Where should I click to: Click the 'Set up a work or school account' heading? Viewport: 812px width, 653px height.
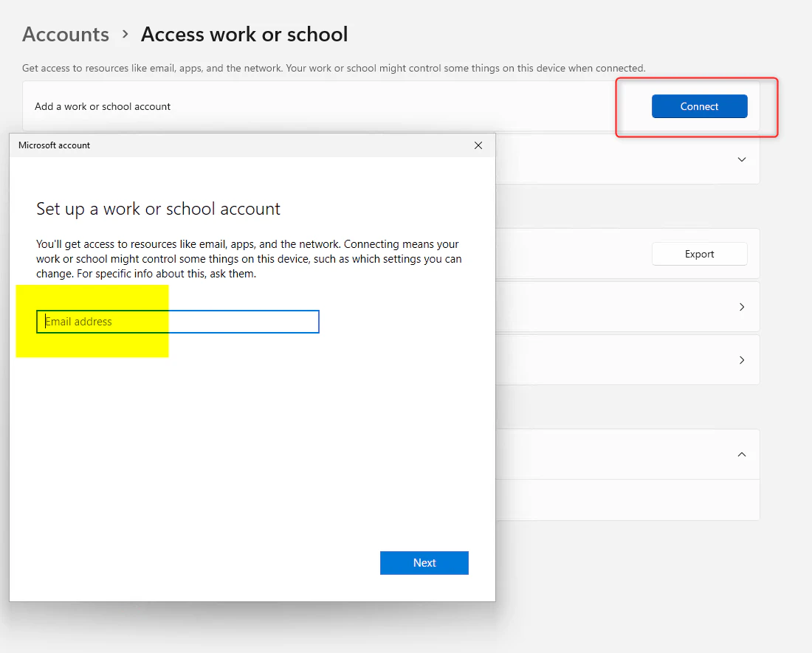coord(158,209)
